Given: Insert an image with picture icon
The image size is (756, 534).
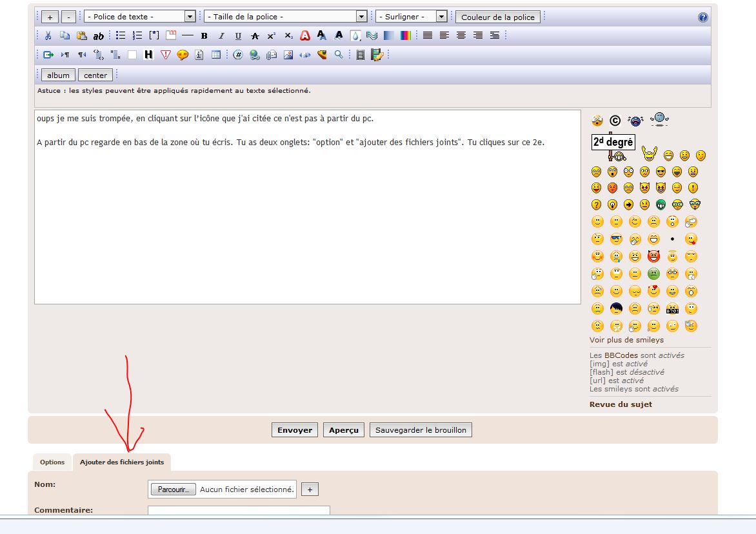Looking at the screenshot, I should click(x=288, y=55).
